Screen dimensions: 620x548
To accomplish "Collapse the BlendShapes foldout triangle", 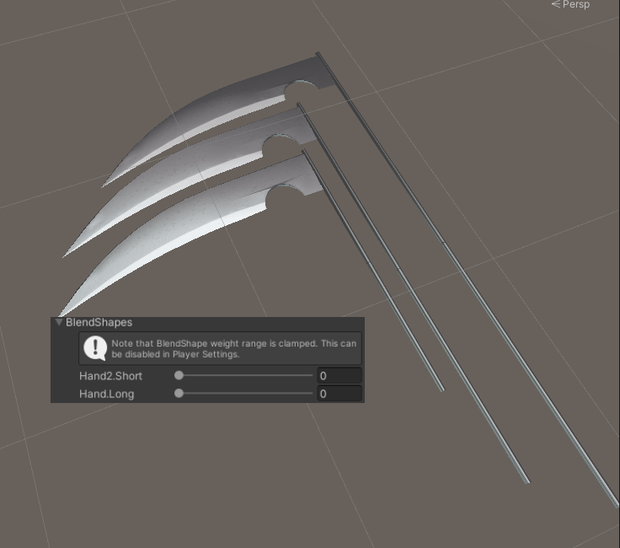I will [x=59, y=322].
